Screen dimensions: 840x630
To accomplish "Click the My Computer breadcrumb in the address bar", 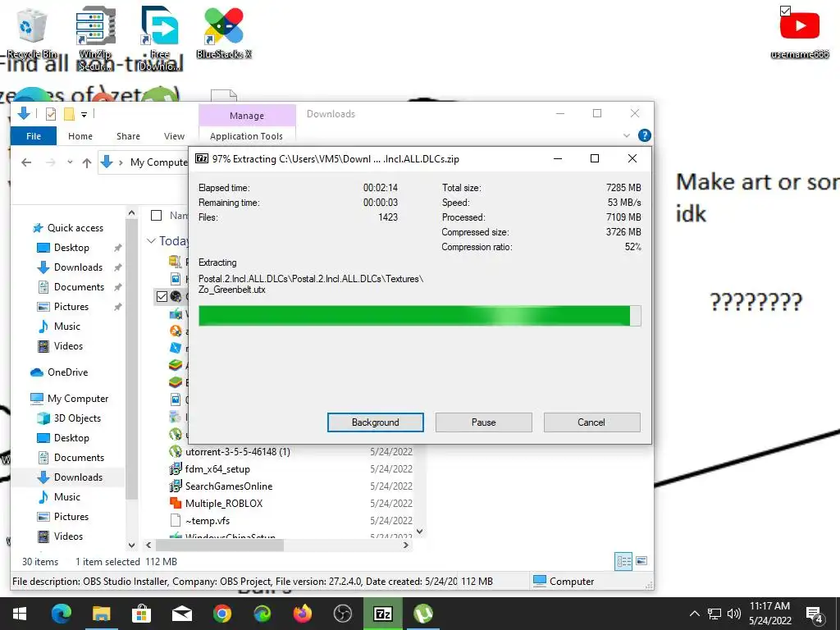I will [x=158, y=162].
